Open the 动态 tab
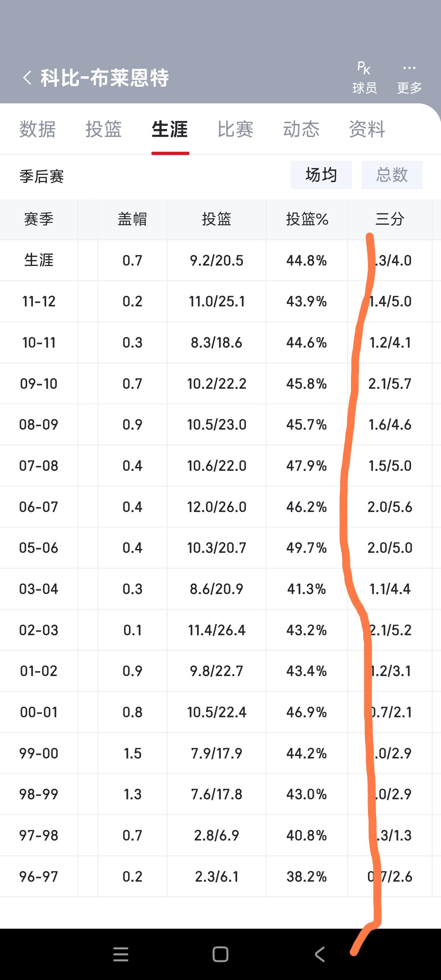Viewport: 441px width, 980px height. (x=301, y=129)
